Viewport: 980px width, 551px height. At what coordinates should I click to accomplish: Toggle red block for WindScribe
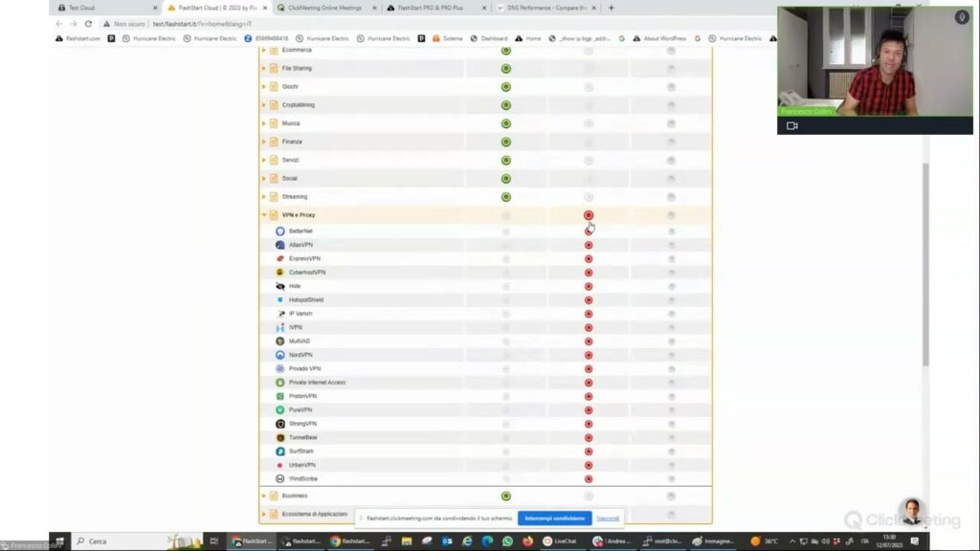coord(589,478)
